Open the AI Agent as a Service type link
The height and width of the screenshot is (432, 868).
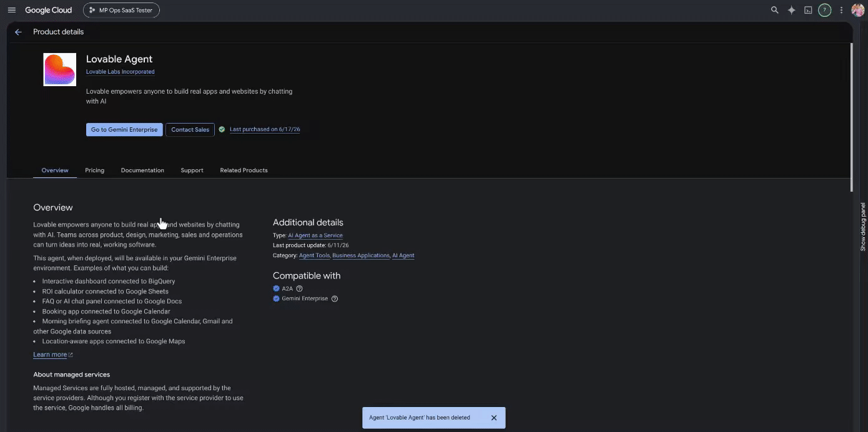point(315,235)
